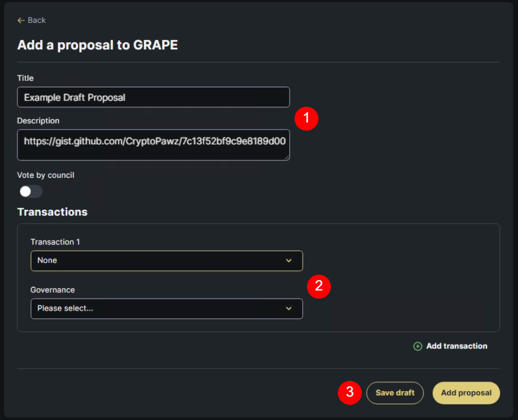This screenshot has height=420, width=518.
Task: Click the red number 3 marker
Action: pyautogui.click(x=350, y=393)
